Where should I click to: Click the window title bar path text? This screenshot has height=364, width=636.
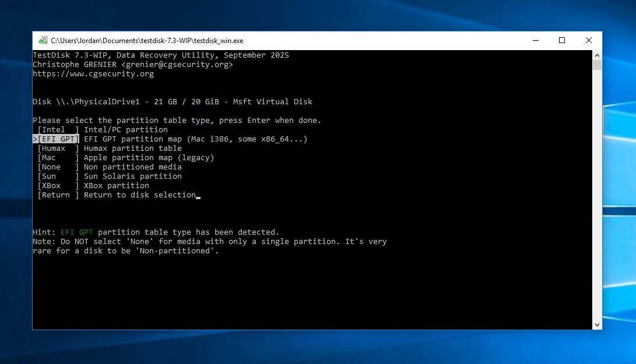147,41
